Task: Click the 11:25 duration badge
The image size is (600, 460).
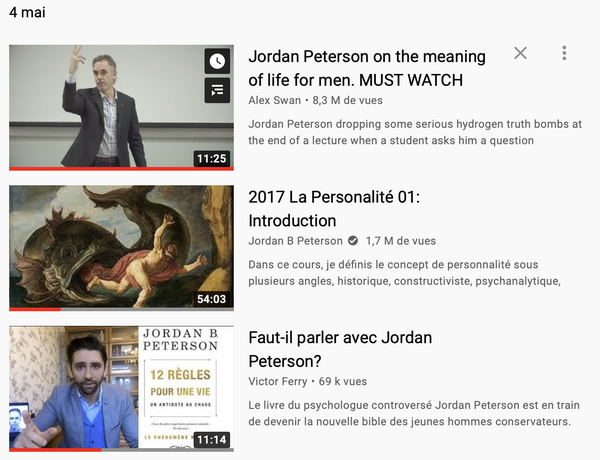Action: (212, 158)
